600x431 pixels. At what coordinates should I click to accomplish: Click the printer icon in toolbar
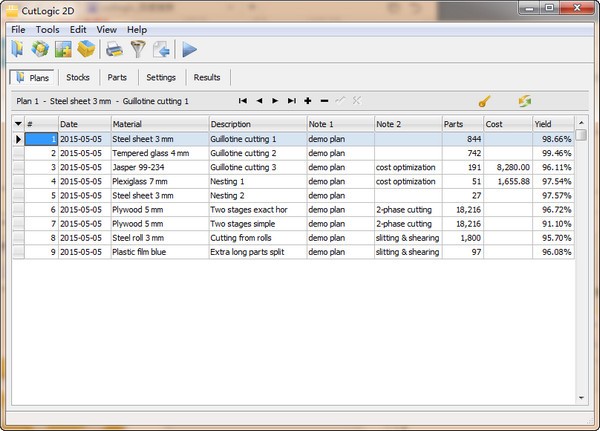tap(115, 49)
